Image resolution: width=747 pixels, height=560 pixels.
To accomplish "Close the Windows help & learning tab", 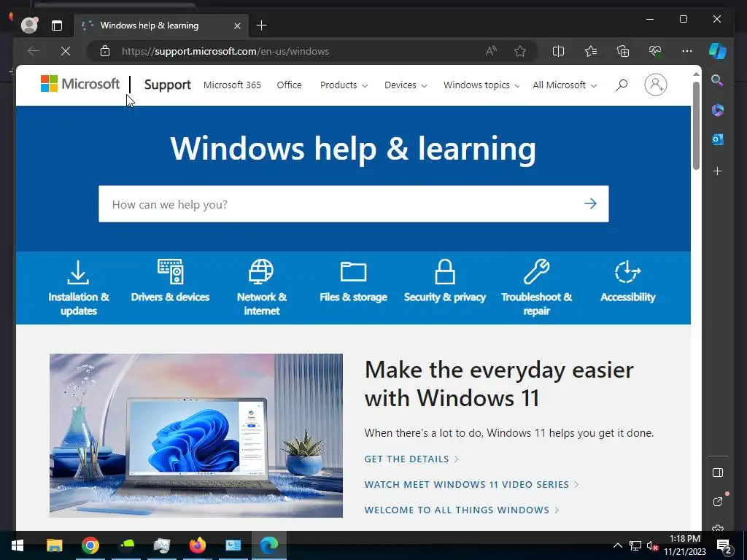I will (x=237, y=26).
